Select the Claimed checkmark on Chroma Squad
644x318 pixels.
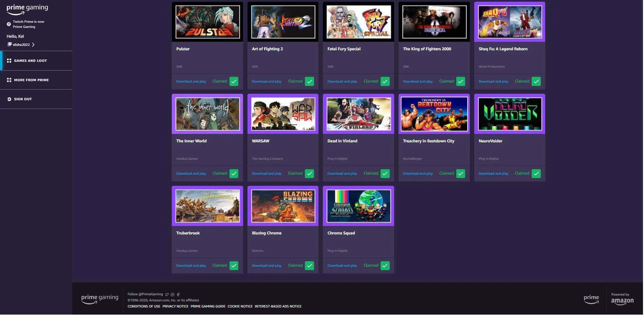385,266
